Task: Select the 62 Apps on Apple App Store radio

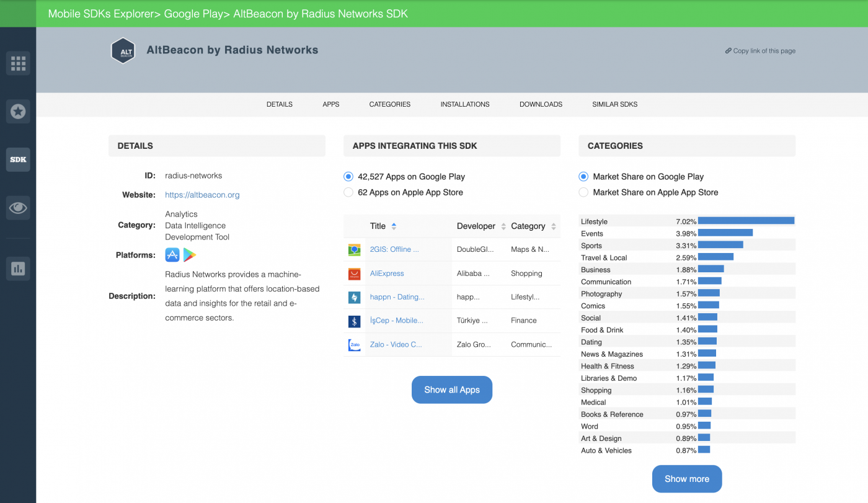Action: pos(348,192)
